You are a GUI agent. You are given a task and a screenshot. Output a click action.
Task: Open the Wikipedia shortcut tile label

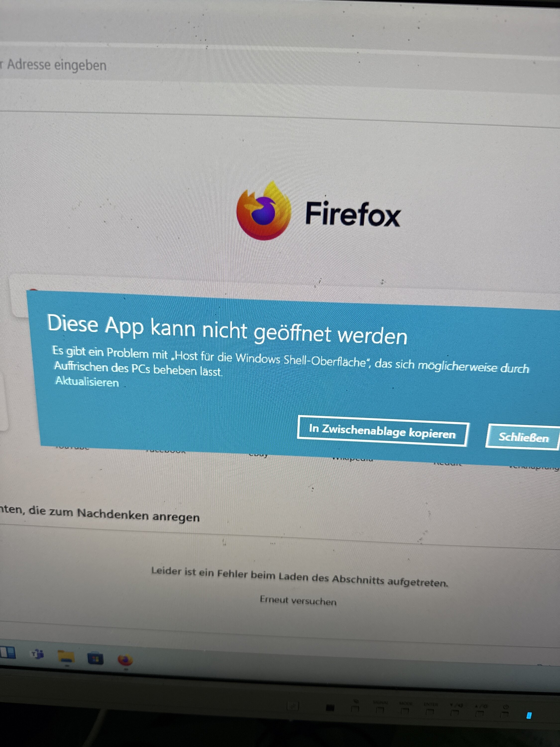pos(353,459)
